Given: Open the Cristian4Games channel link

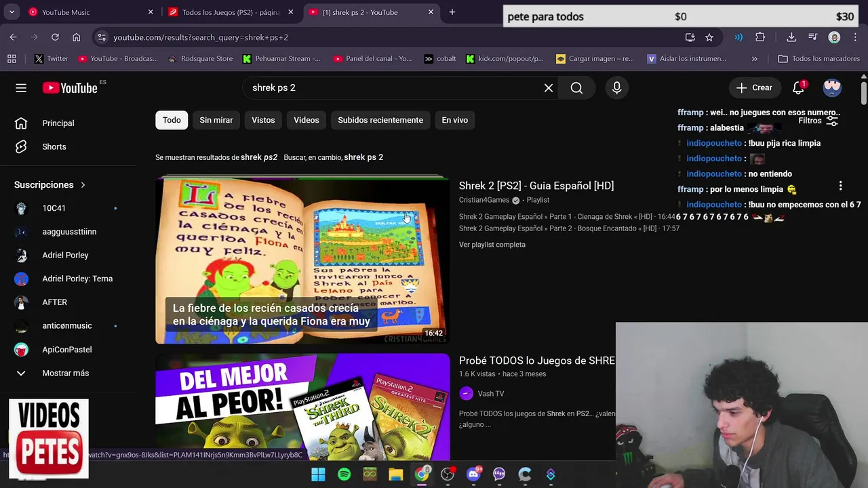Looking at the screenshot, I should coord(484,200).
